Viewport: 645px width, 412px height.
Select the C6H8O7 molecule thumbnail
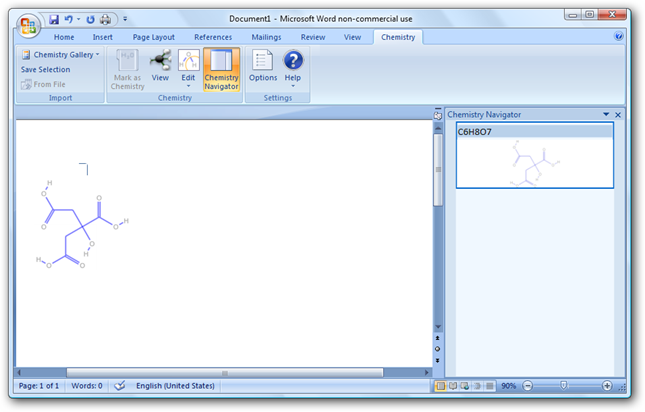[x=535, y=155]
